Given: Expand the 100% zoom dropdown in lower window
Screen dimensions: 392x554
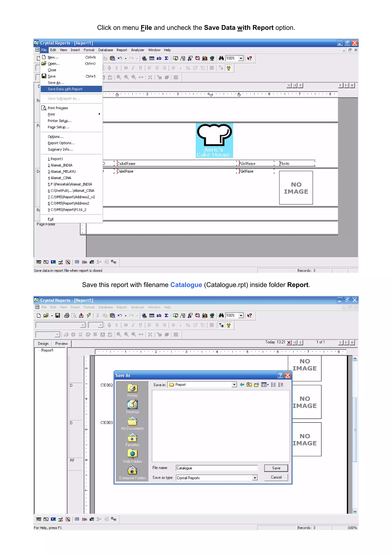Looking at the screenshot, I should [241, 315].
